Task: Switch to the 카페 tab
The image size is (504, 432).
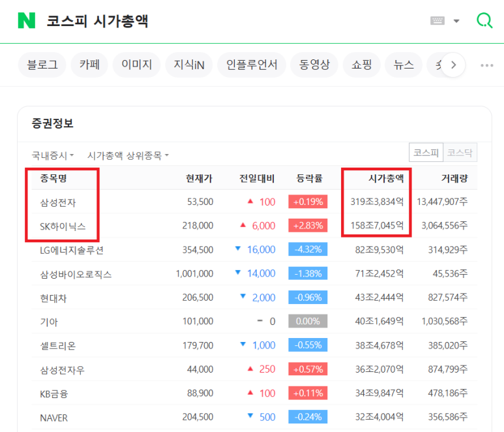Action: click(x=89, y=65)
